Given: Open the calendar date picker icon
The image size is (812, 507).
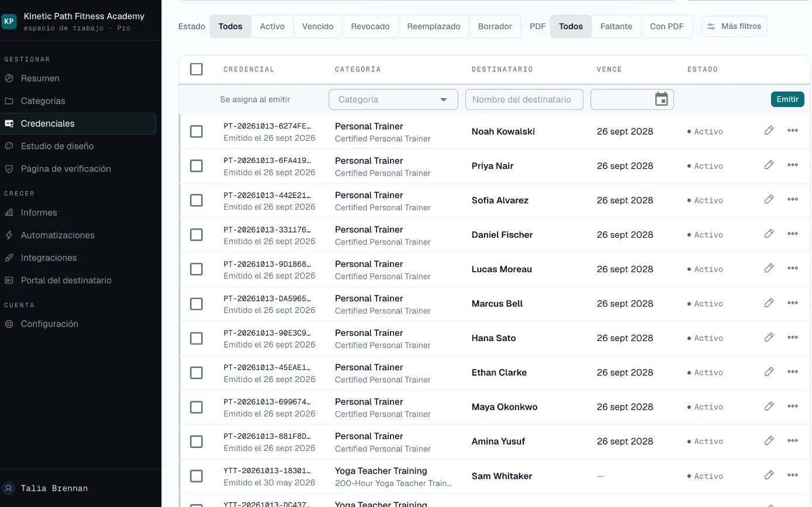Looking at the screenshot, I should pos(661,99).
